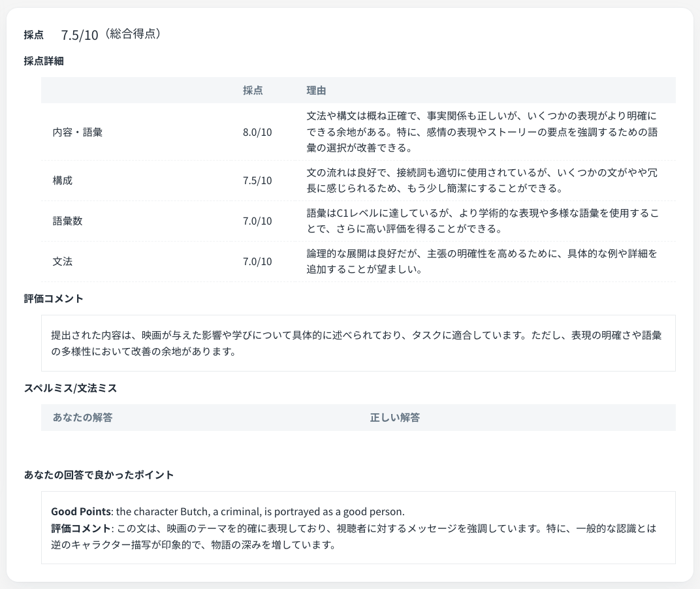Click the overall score 7.5/10 at top

pyautogui.click(x=79, y=35)
